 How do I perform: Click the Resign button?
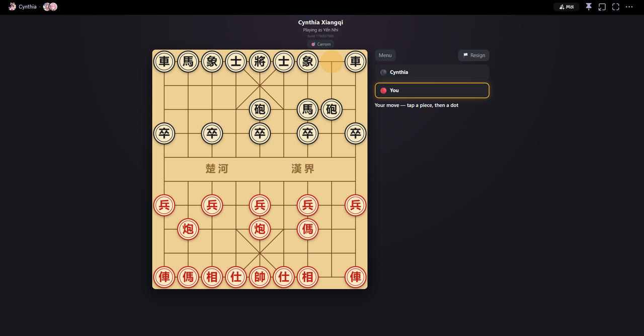coord(474,55)
